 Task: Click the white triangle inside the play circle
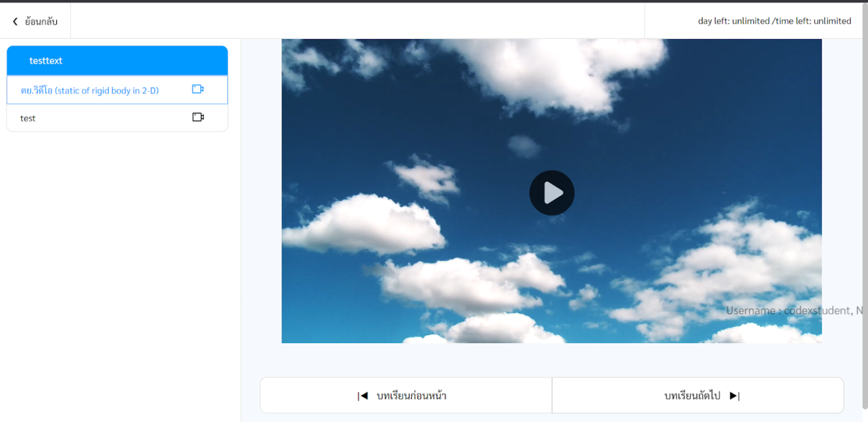(553, 193)
